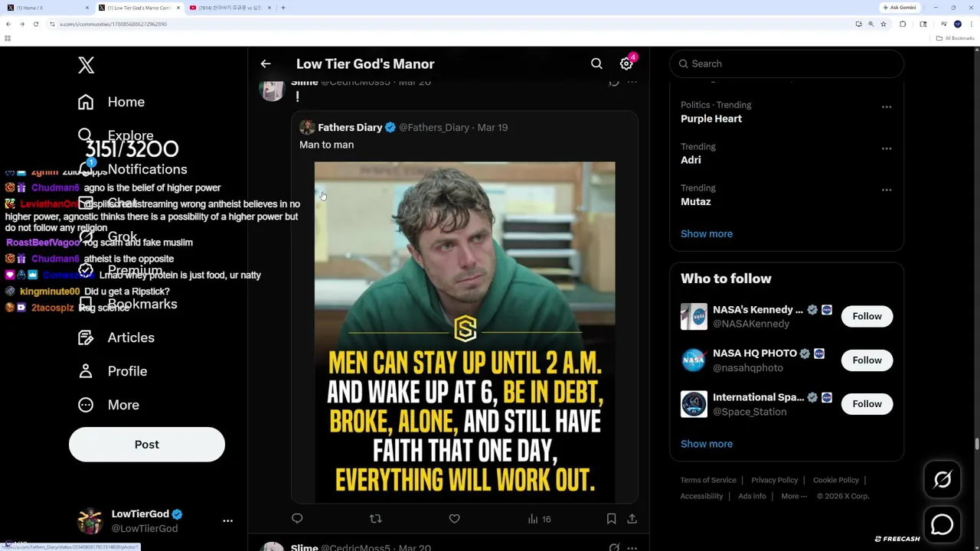Open Mutaz trending topic
Image resolution: width=980 pixels, height=551 pixels.
point(696,201)
